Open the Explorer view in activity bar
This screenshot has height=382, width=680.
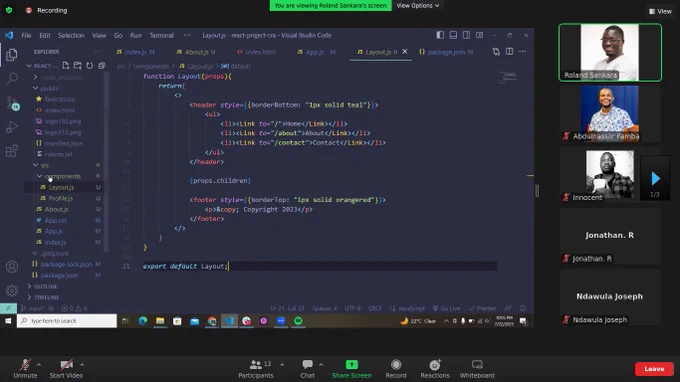(x=12, y=55)
